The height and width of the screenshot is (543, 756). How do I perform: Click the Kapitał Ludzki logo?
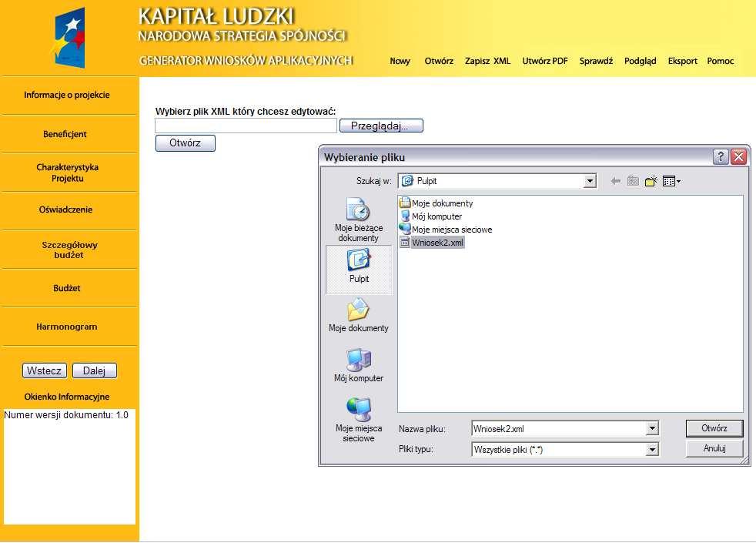point(69,38)
